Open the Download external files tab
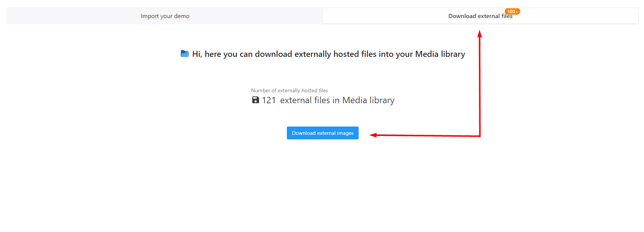644x232 pixels. pyautogui.click(x=480, y=16)
